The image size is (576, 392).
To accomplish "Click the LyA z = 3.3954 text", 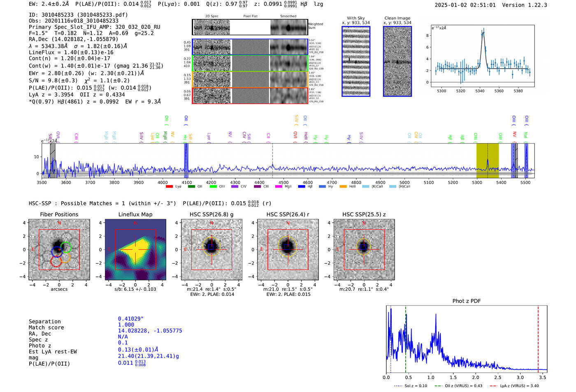I will point(51,95).
